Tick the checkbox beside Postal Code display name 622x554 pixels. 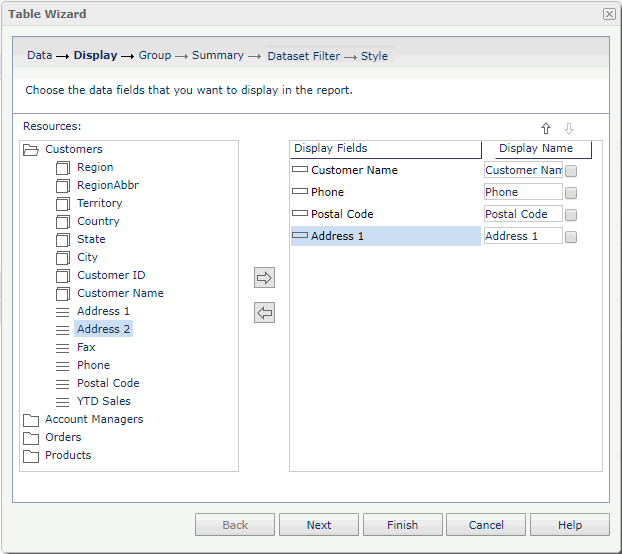pos(571,215)
